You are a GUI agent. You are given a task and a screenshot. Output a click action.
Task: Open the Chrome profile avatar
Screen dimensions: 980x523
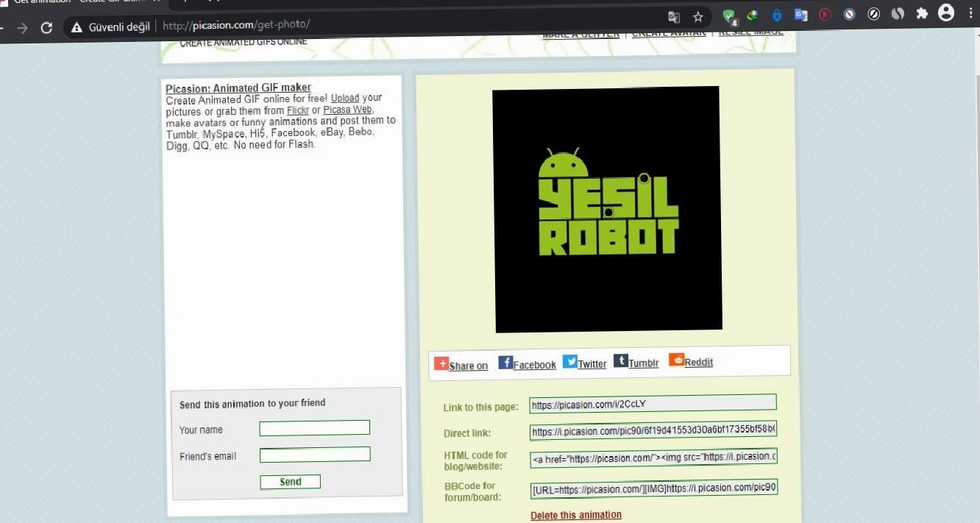pyautogui.click(x=946, y=13)
